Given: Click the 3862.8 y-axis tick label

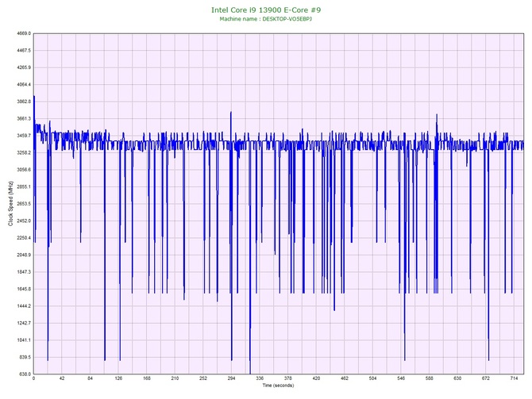Looking at the screenshot, I should 24,102.
